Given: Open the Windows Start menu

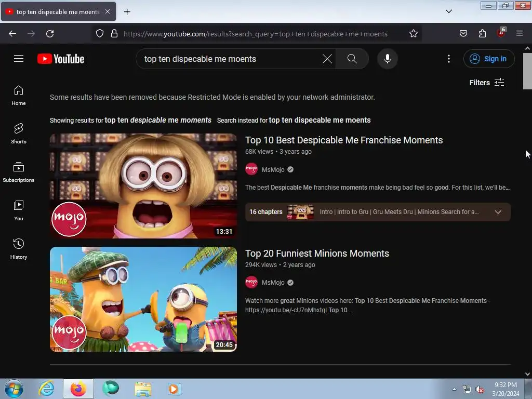Looking at the screenshot, I should point(14,389).
